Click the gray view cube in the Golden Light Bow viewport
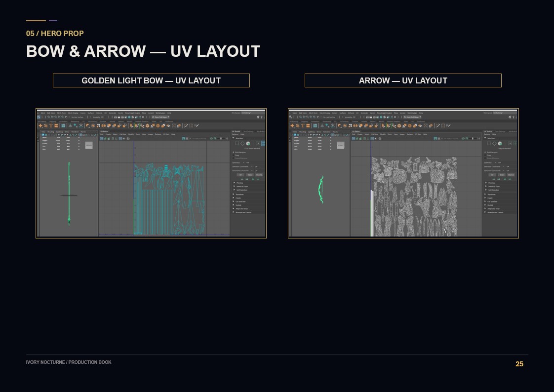The width and height of the screenshot is (554, 392). (89, 145)
